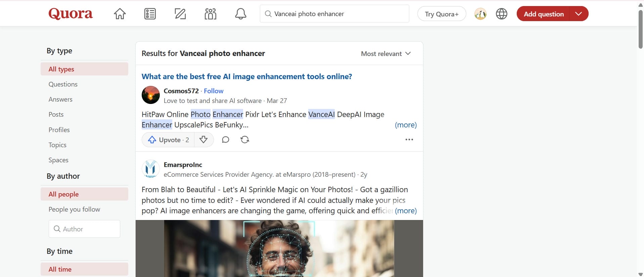The height and width of the screenshot is (277, 644).
Task: Click the search magnifier icon in header
Action: 268,14
